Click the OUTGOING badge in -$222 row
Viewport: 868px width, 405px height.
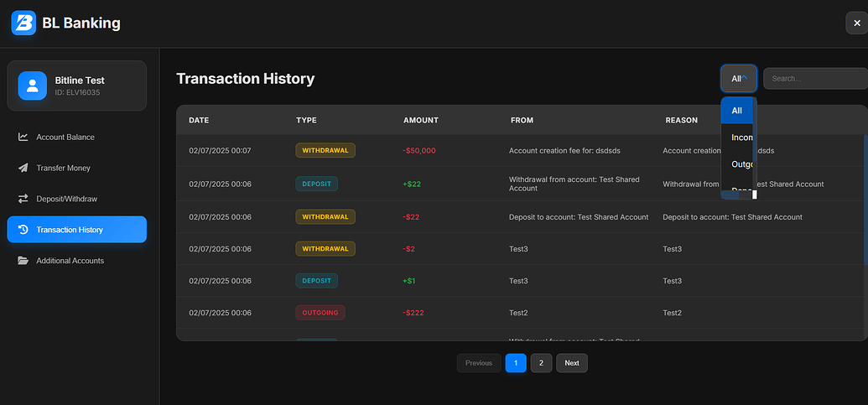320,313
